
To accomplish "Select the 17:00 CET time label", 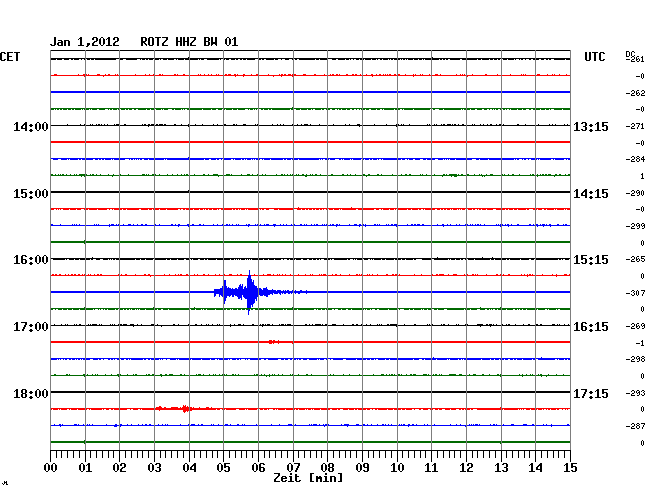I will (x=31, y=327).
